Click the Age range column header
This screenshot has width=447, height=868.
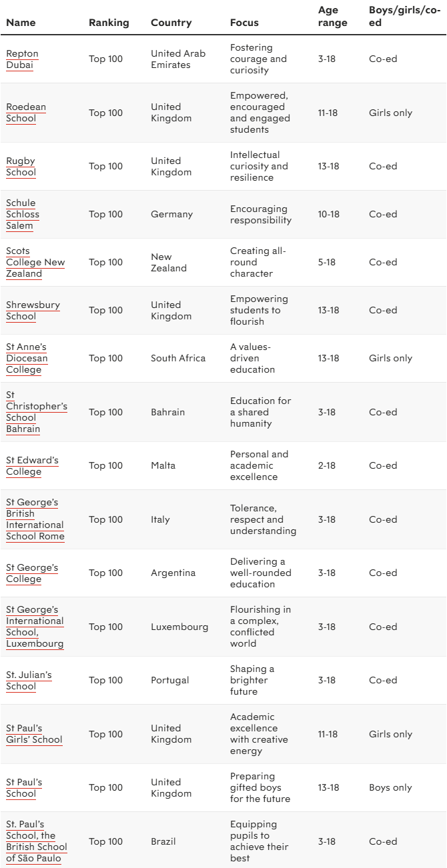[333, 17]
